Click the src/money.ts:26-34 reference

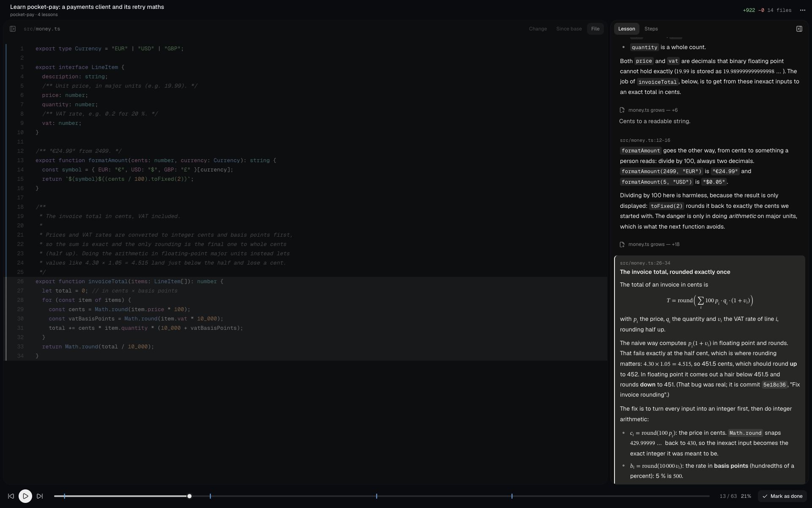645,263
